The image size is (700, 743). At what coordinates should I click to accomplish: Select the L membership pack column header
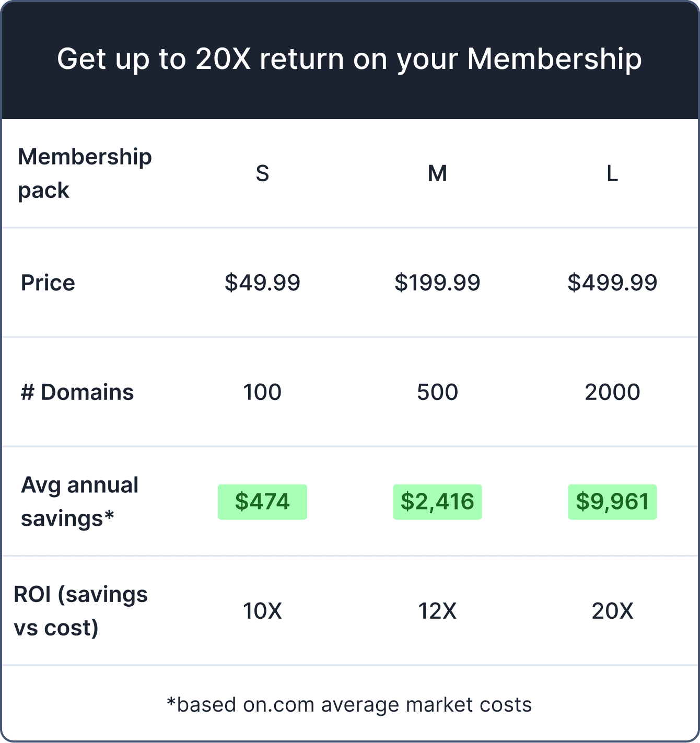[612, 173]
